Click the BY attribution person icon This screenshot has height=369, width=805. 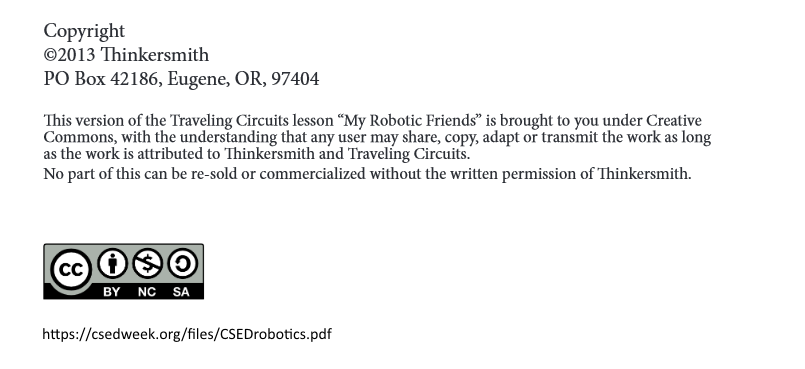[112, 264]
